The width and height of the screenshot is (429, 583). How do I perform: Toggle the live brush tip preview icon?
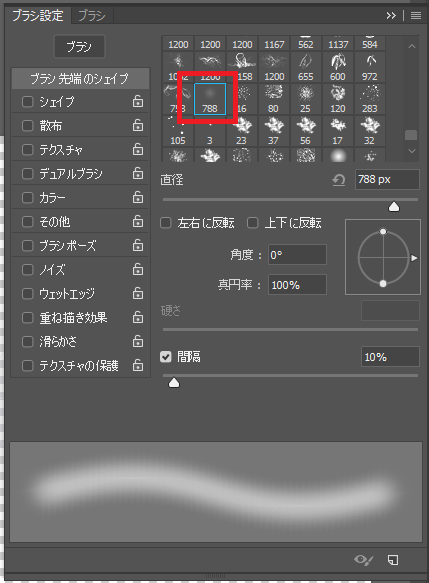364,560
